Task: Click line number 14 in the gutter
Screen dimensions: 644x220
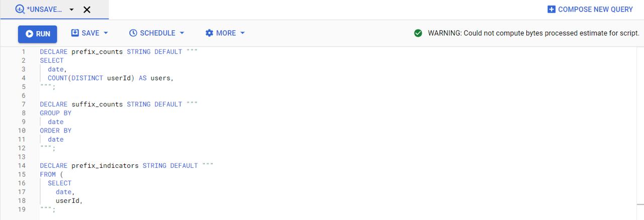Action: (22, 166)
